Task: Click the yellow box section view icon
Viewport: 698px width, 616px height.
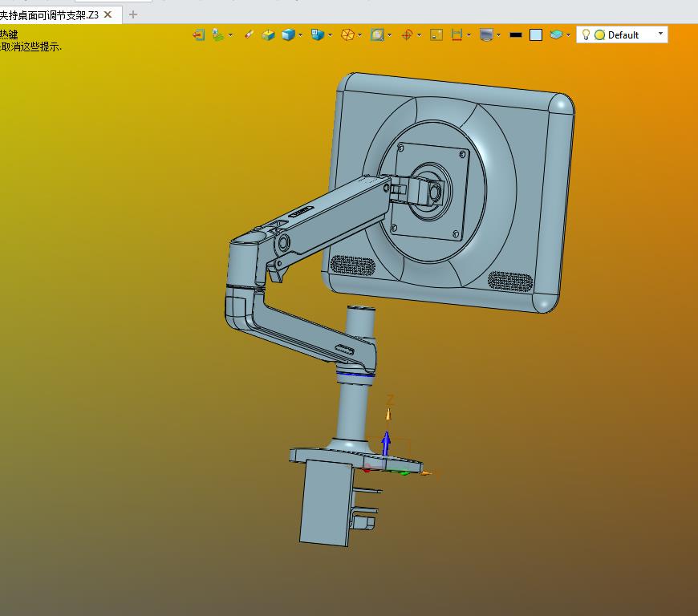Action: 268,34
